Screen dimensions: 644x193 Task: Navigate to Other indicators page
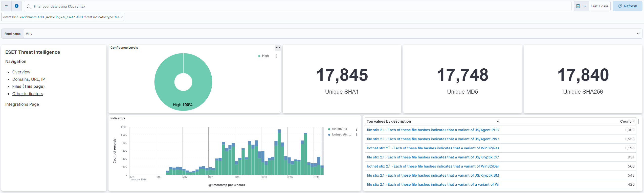28,94
